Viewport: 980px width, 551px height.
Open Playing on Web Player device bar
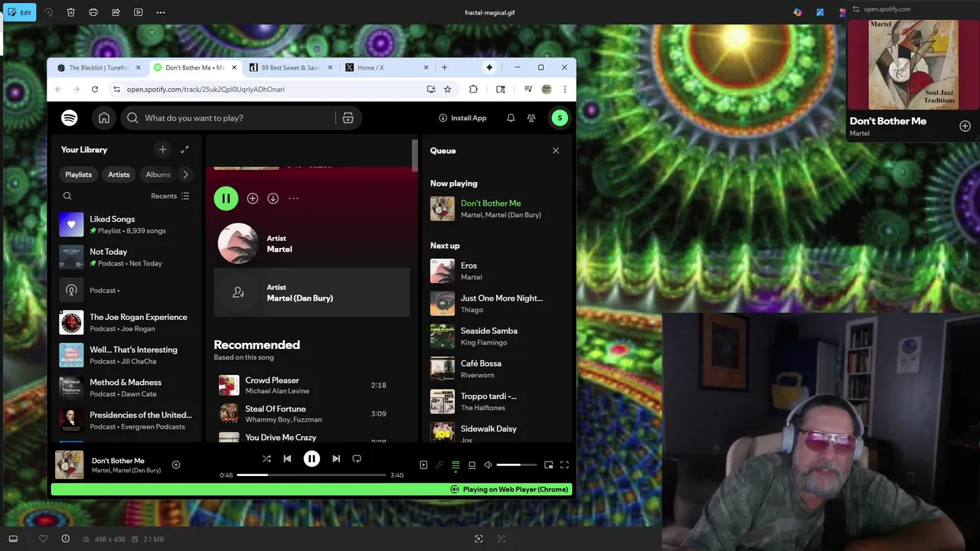click(x=312, y=489)
